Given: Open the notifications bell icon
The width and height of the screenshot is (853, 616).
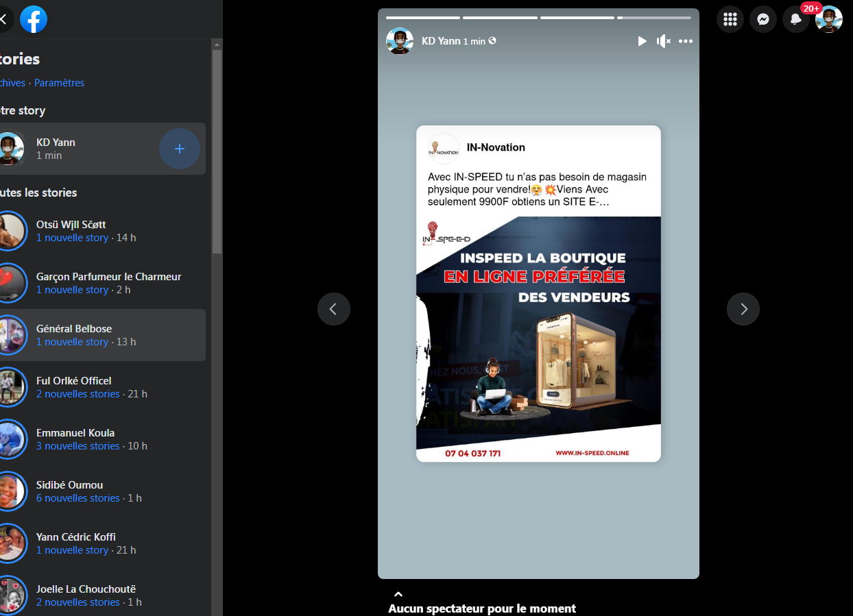Looking at the screenshot, I should pyautogui.click(x=795, y=19).
